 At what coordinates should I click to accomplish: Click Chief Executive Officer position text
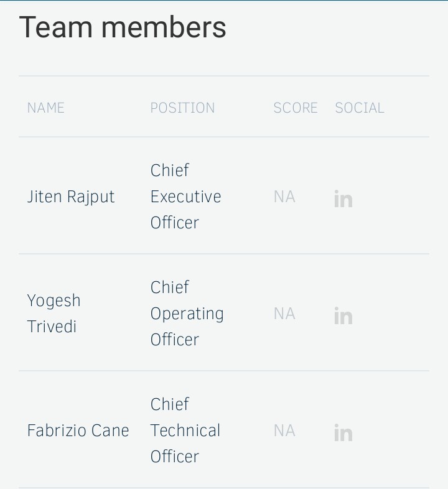click(x=185, y=197)
